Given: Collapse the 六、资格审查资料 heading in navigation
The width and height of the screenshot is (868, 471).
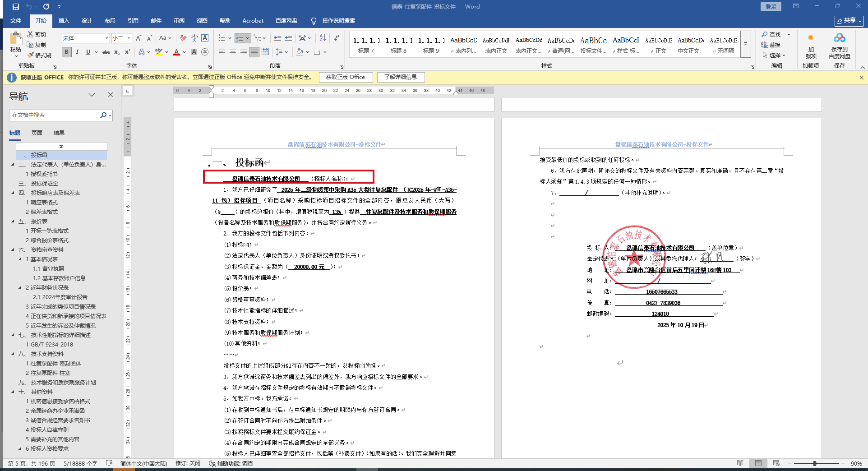Looking at the screenshot, I should pos(13,249).
